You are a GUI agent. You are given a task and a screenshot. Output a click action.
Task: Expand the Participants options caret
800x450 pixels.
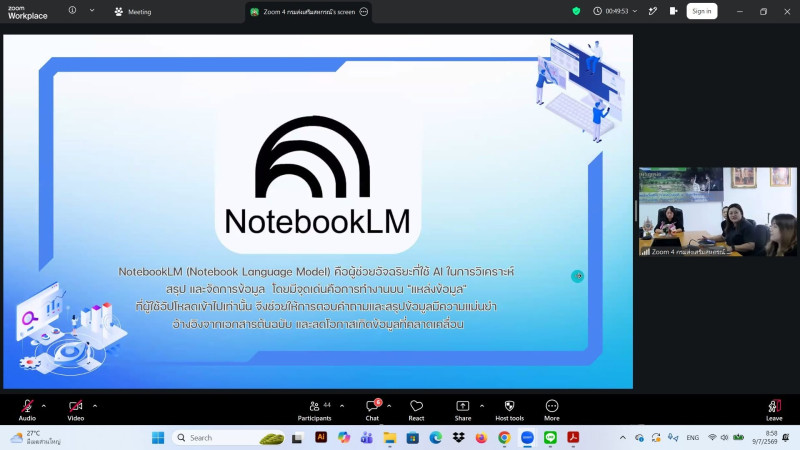[342, 406]
